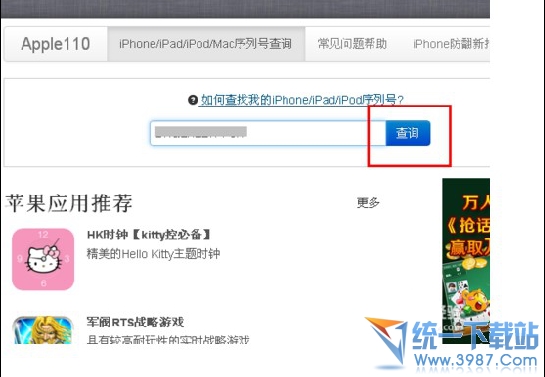Open 如何查找我的iPhone/iPad/iPod序列号 link

pos(302,100)
